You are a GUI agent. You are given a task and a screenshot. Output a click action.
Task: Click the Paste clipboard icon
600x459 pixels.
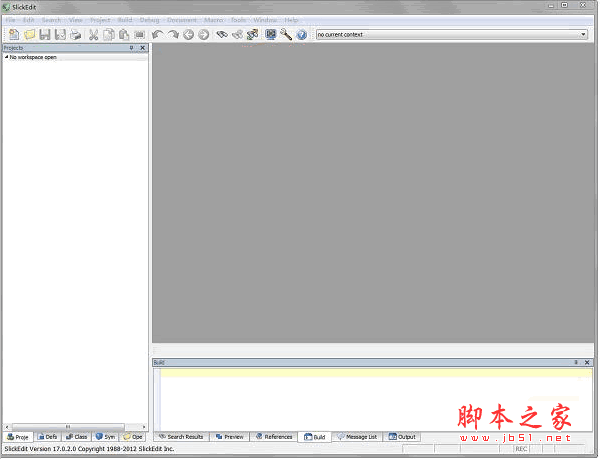pos(124,35)
